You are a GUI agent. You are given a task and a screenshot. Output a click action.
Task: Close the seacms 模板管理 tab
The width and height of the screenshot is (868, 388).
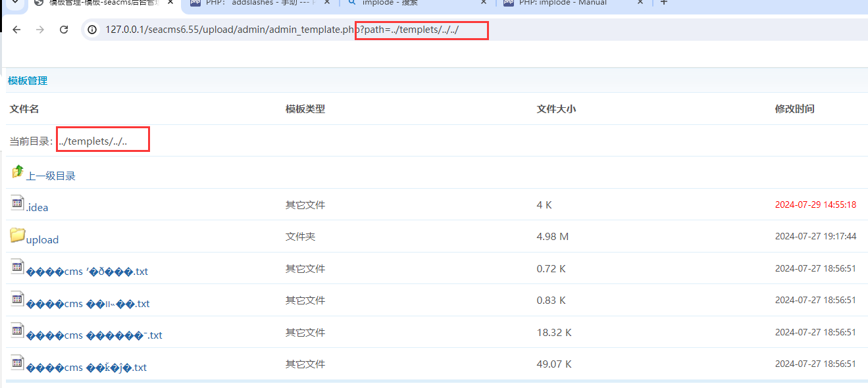pyautogui.click(x=170, y=3)
